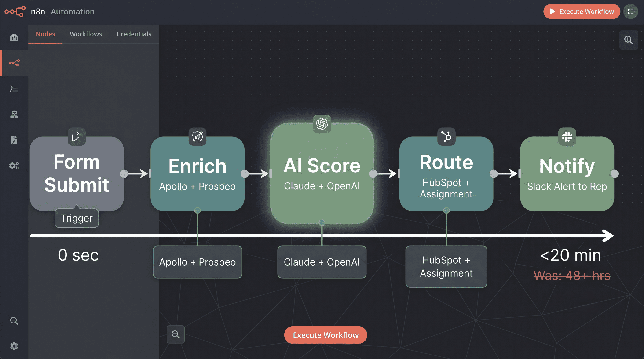
Task: Open the executions list sidebar icon
Action: (x=14, y=89)
